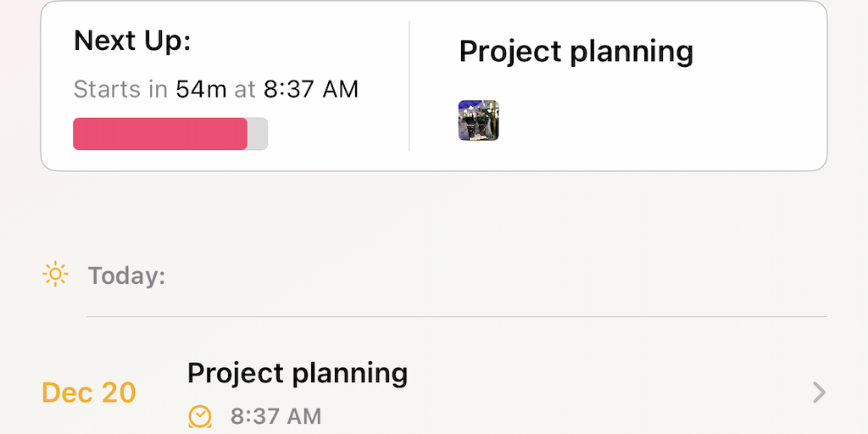Click the Next Up: heading
Screen dimensions: 868x434
132,41
